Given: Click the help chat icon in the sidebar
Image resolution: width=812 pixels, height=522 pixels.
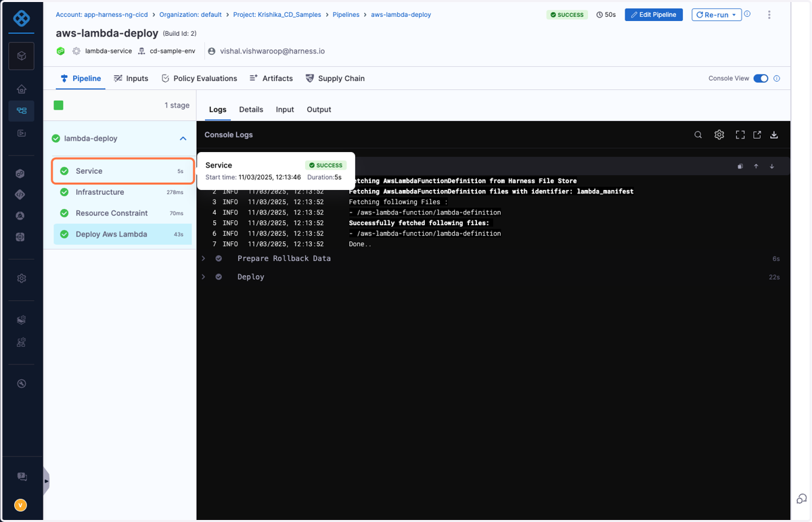Looking at the screenshot, I should (22, 477).
